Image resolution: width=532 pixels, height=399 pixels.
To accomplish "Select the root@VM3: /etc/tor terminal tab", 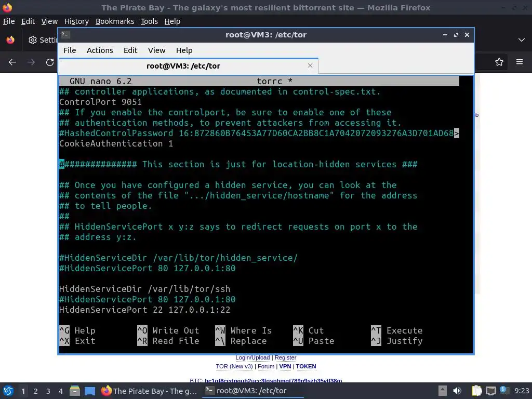I will click(188, 66).
